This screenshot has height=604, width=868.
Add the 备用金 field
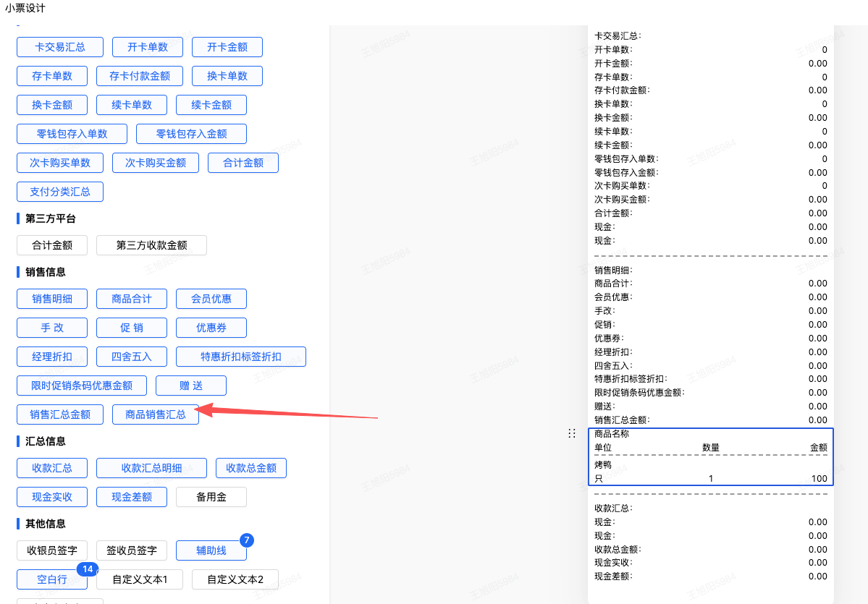211,497
